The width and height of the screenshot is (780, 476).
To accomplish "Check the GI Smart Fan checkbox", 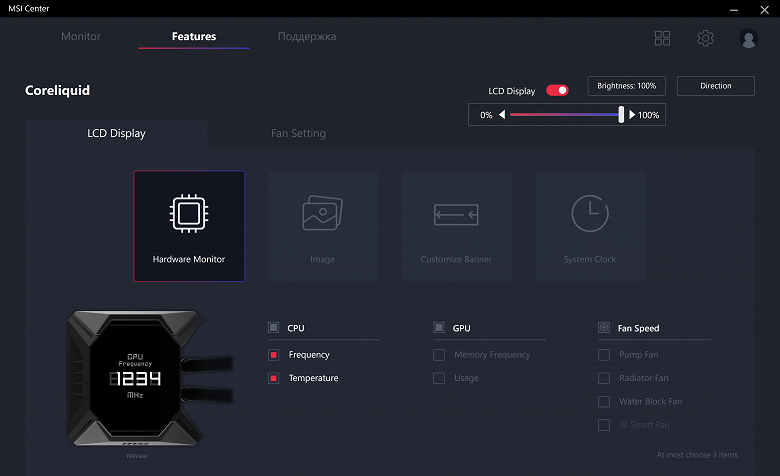I will pos(604,425).
